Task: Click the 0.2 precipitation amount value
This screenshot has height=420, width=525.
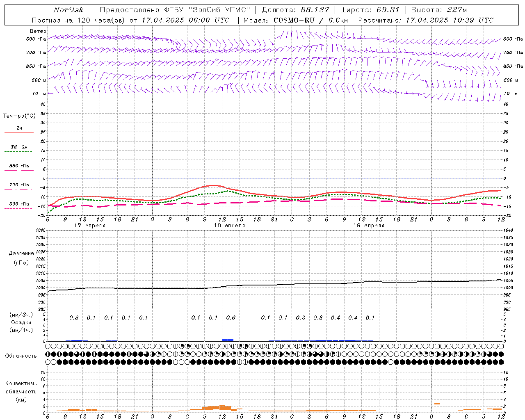Action: [301, 317]
